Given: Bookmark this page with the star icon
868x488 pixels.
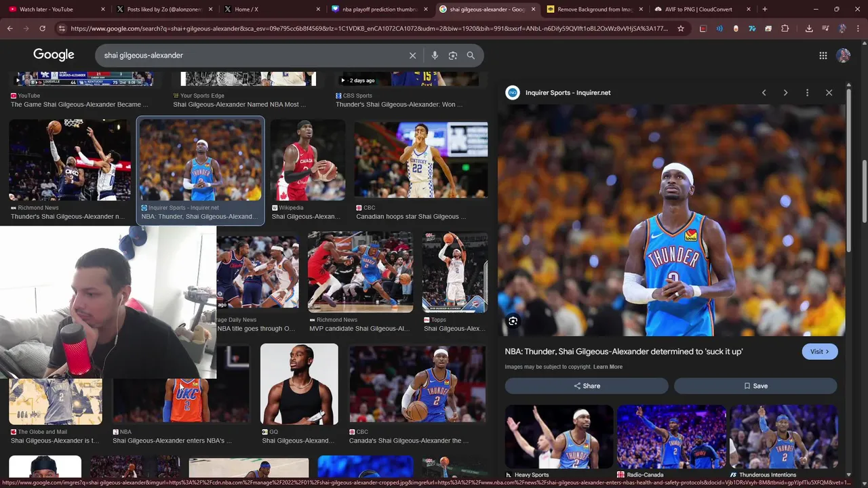Looking at the screenshot, I should click(x=681, y=28).
